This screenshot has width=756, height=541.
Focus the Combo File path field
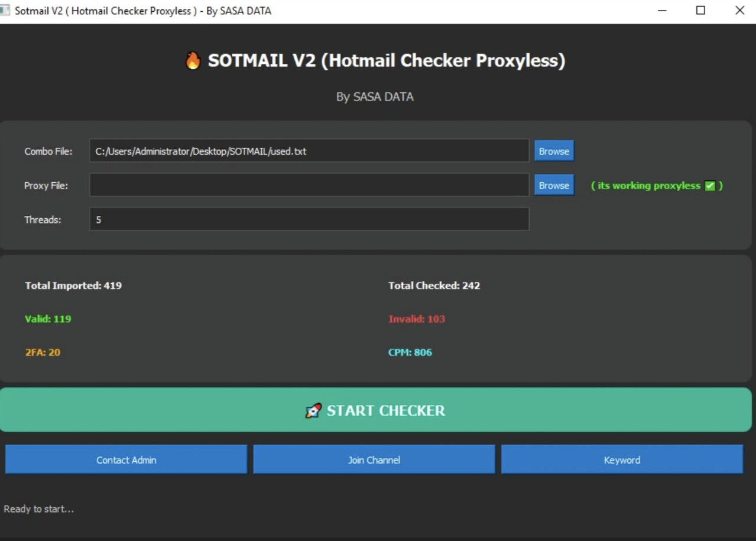point(309,151)
